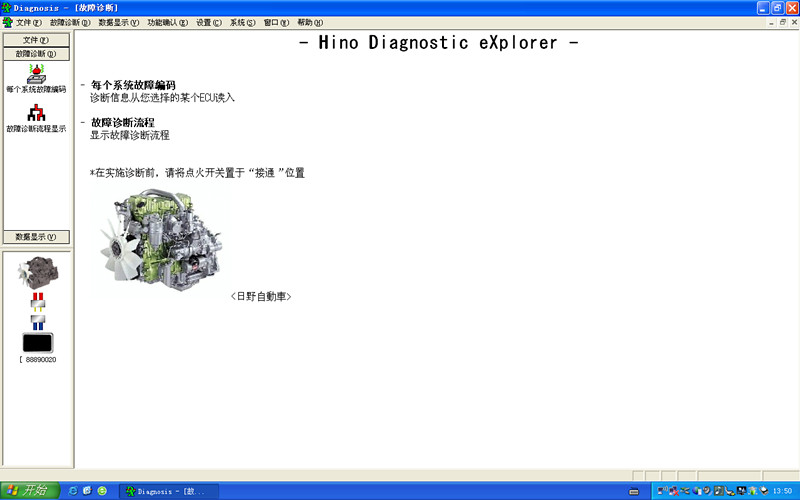Minimize the inner MDI child window
800x500 pixels.
point(771,22)
